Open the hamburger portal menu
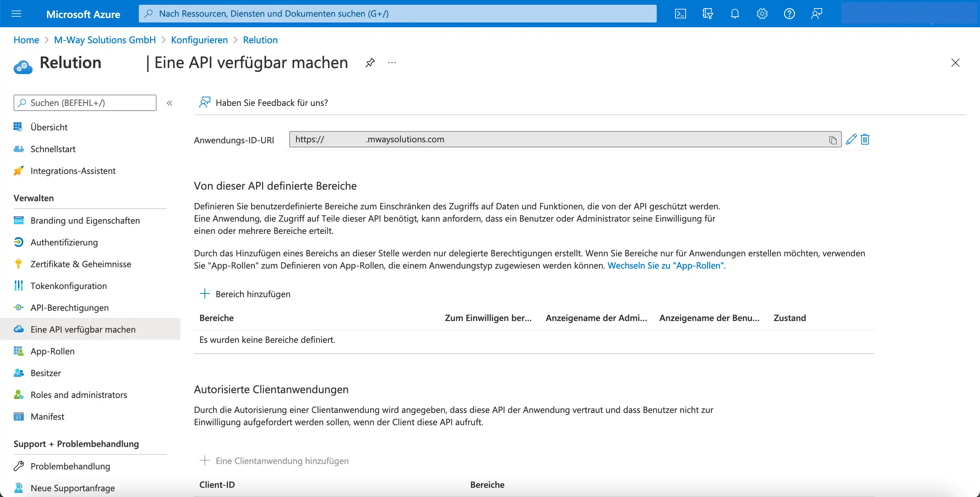This screenshot has width=980, height=497. 16,14
